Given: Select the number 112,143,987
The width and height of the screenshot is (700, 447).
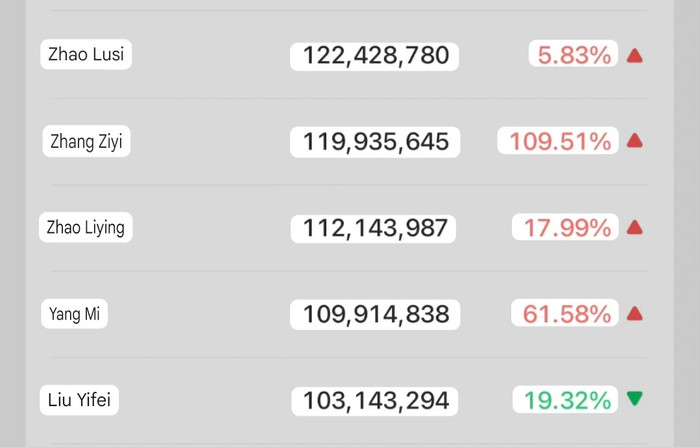Looking at the screenshot, I should click(374, 229).
